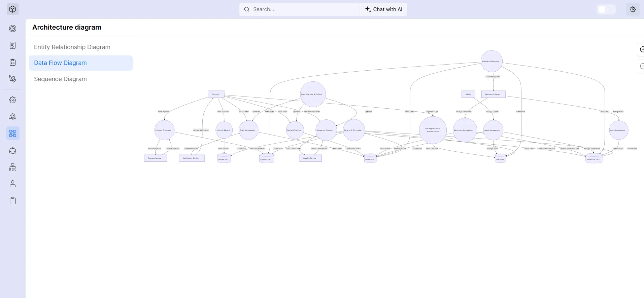Select the Data Flow Diagram tab

[x=81, y=63]
